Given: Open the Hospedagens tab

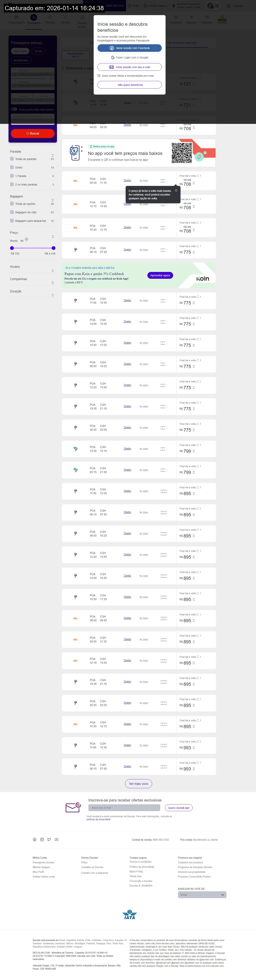Looking at the screenshot, I should (16, 19).
